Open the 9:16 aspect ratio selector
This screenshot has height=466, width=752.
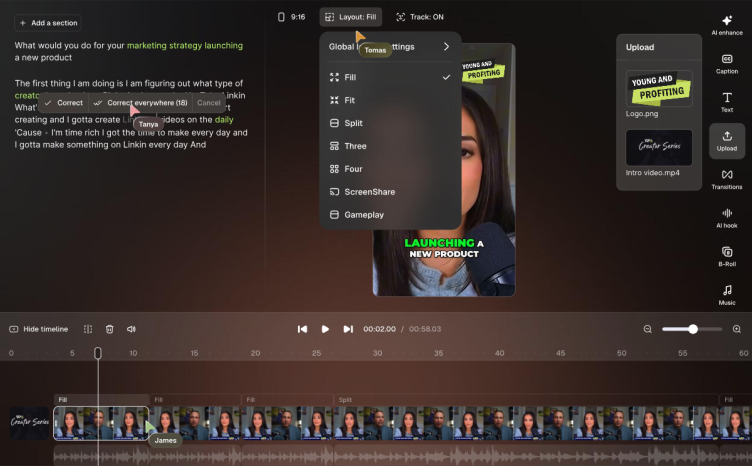pos(291,17)
